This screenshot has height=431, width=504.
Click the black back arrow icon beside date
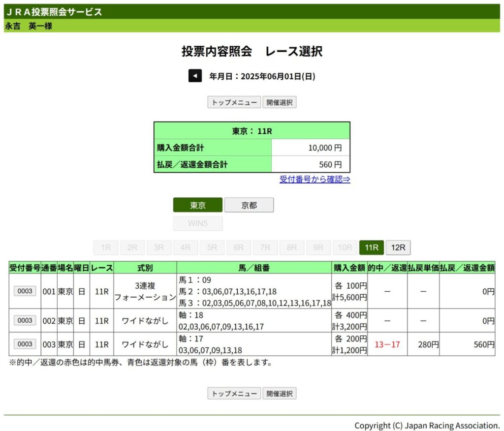195,76
